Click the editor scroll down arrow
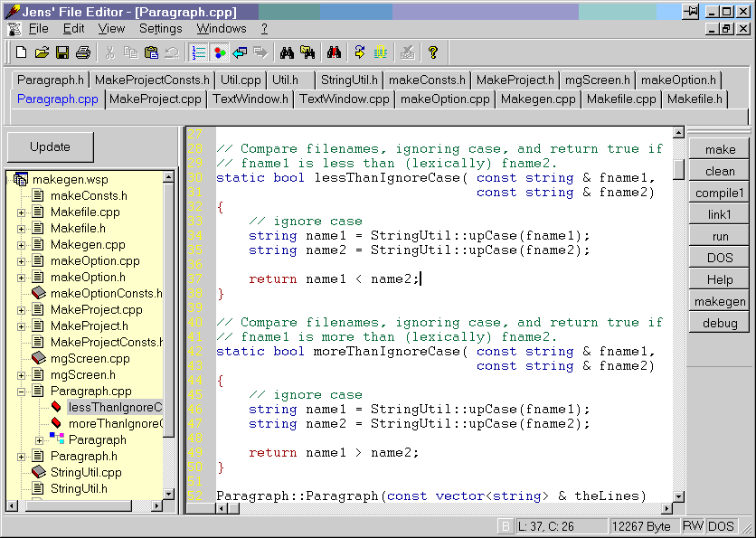Image resolution: width=756 pixels, height=538 pixels. 679,496
